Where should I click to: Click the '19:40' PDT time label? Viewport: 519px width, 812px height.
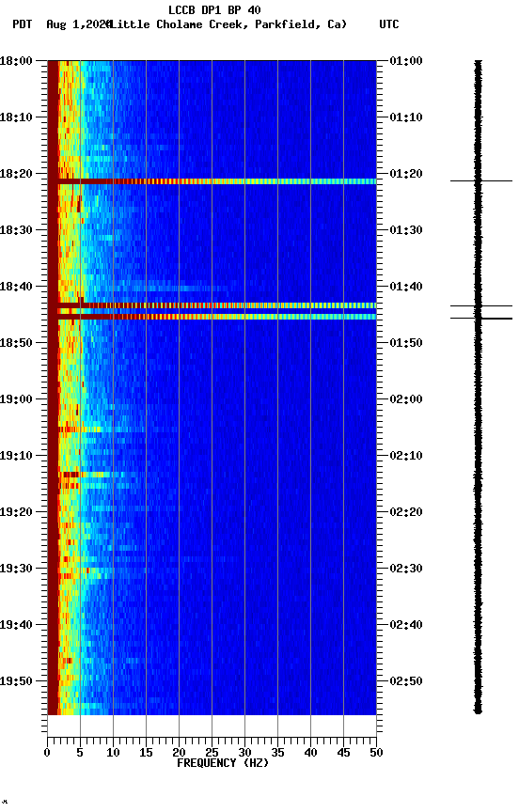[x=16, y=626]
